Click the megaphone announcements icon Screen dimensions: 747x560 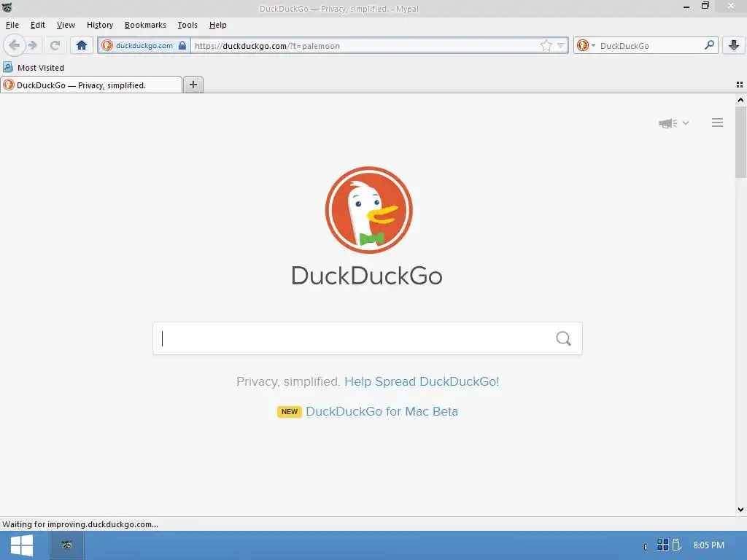(x=668, y=122)
